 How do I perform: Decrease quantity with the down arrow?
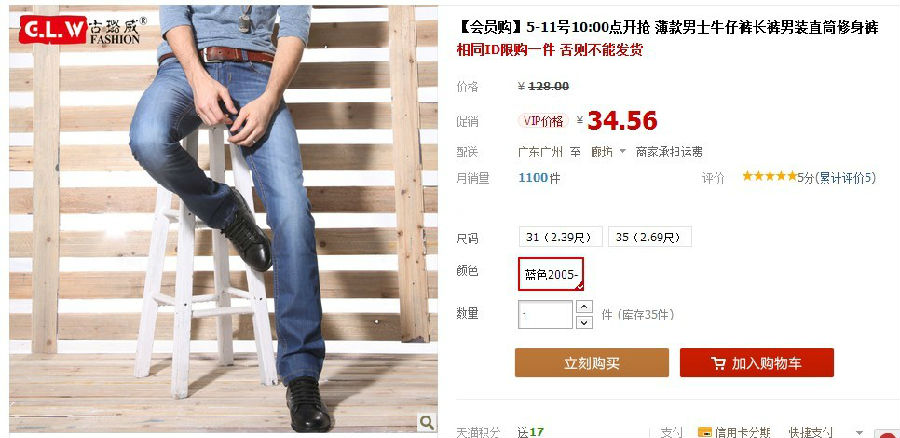584,322
